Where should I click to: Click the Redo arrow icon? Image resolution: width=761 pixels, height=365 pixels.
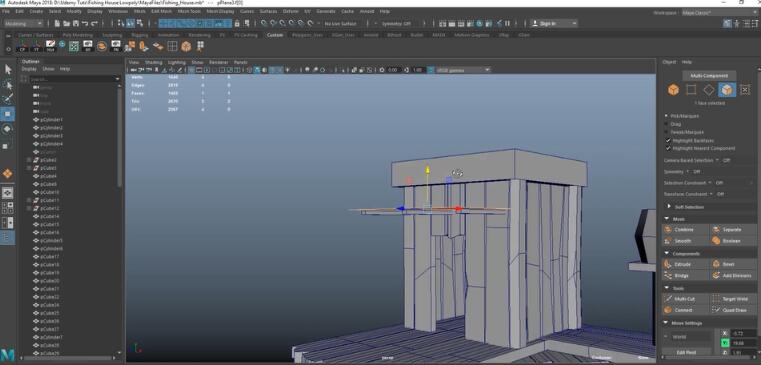pyautogui.click(x=94, y=23)
